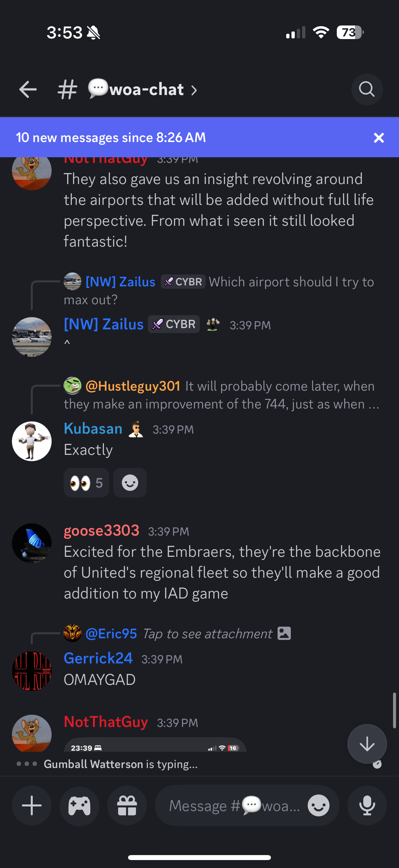Add a reaction with smiley button
Image resolution: width=399 pixels, height=868 pixels.
[x=130, y=483]
